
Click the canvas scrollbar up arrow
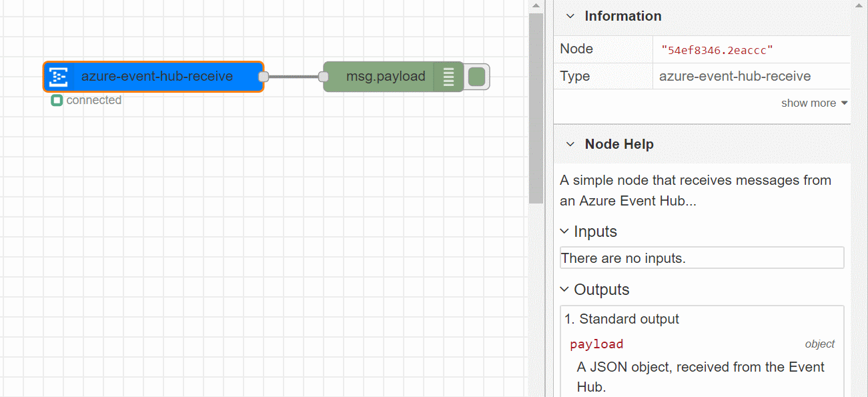click(536, 5)
